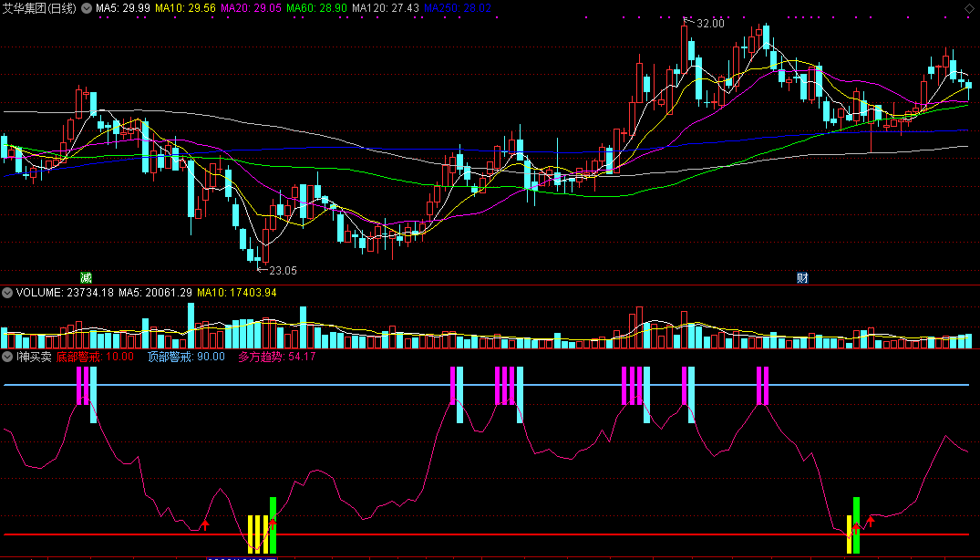The image size is (980, 560).
Task: Click the 底部警戒: 10.00 label
Action: click(95, 357)
